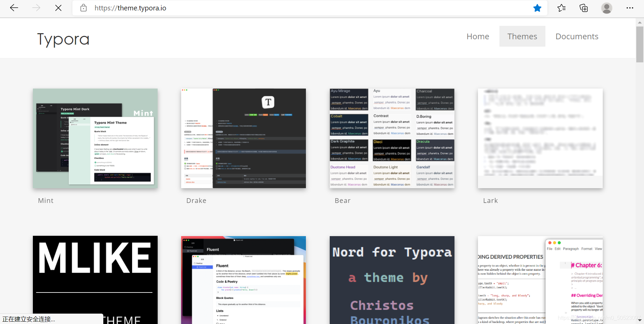The image size is (644, 324).
Task: Click the Mint theme title link
Action: [46, 201]
